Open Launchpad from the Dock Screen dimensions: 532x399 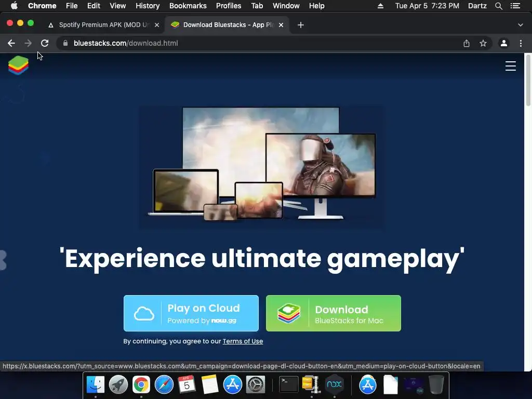coord(118,384)
